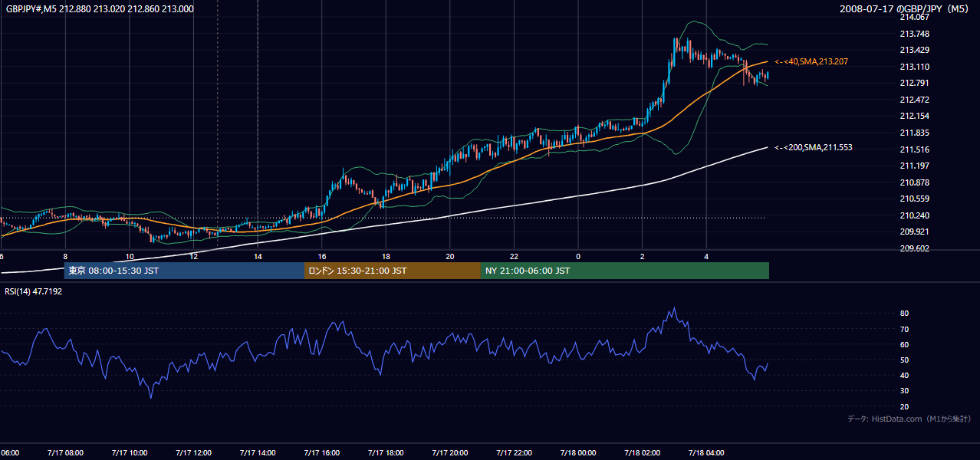Click price level 212.154 on the axis
Image resolution: width=980 pixels, height=460 pixels.
[913, 116]
